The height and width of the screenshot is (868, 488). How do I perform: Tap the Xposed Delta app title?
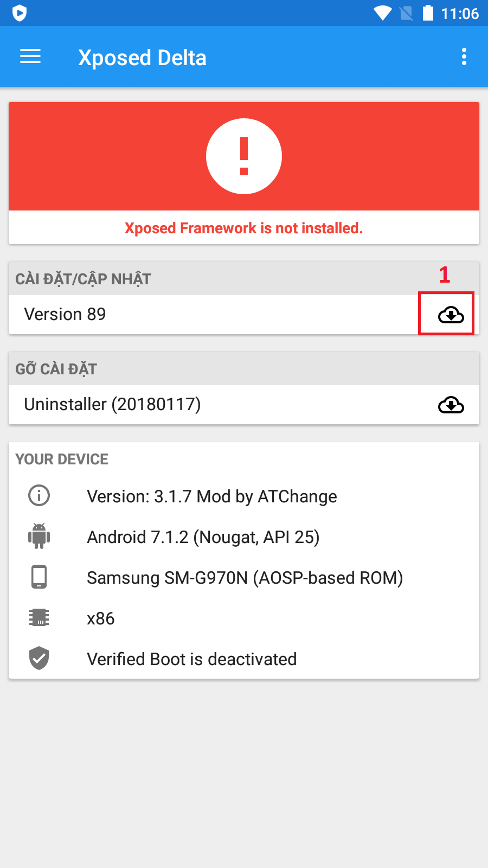tap(142, 58)
